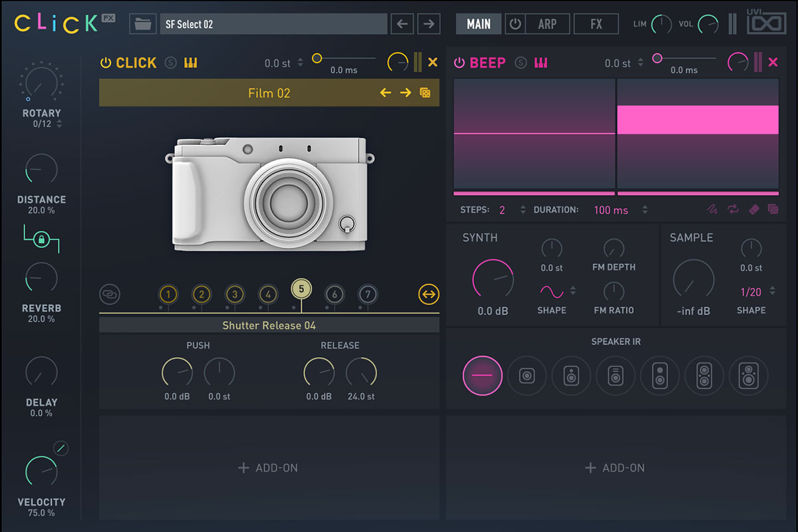Viewport: 798px width, 532px height.
Task: Select previous sample from Film 02 bar
Action: (385, 93)
